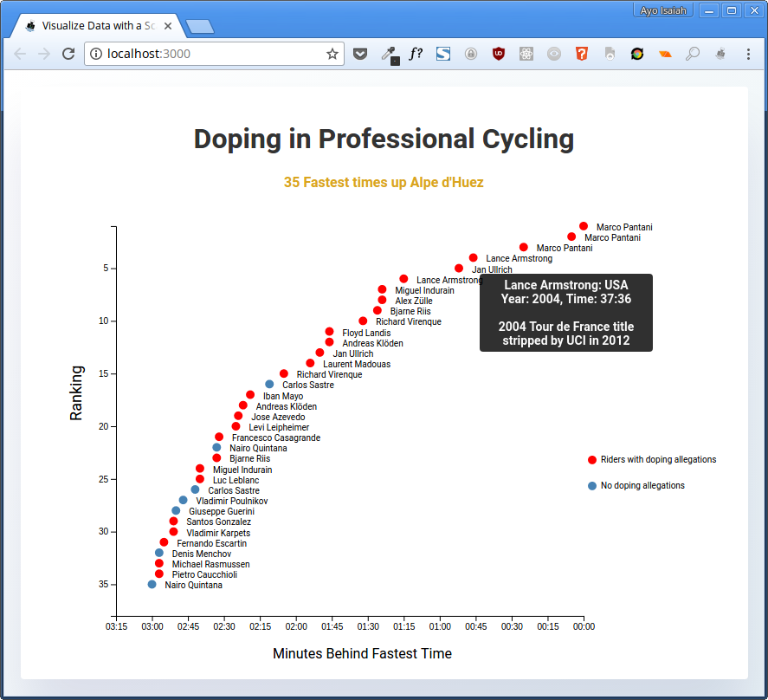768x700 pixels.
Task: Click the red dot next to Laurent Madouas
Action: click(310, 363)
